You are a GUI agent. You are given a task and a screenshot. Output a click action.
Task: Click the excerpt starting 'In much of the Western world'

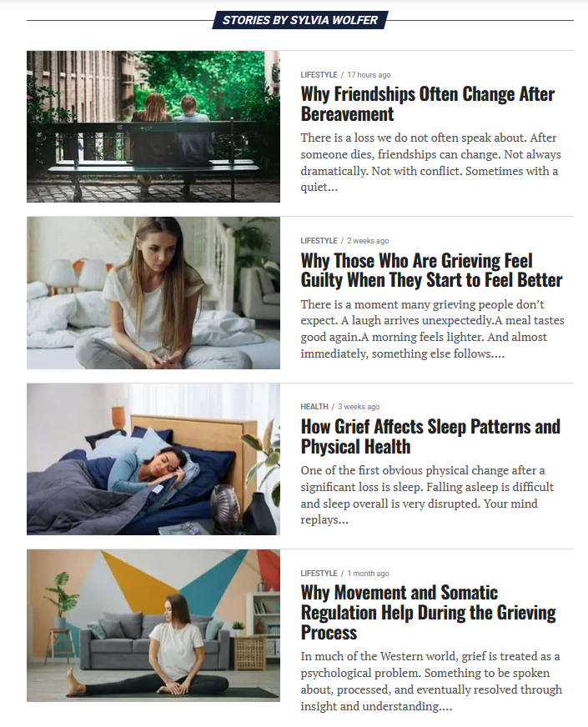[x=431, y=681]
